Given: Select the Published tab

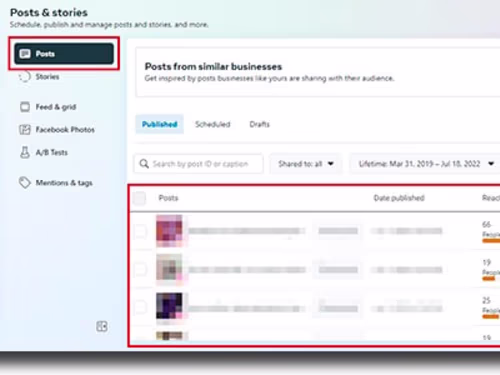Looking at the screenshot, I should (x=160, y=124).
